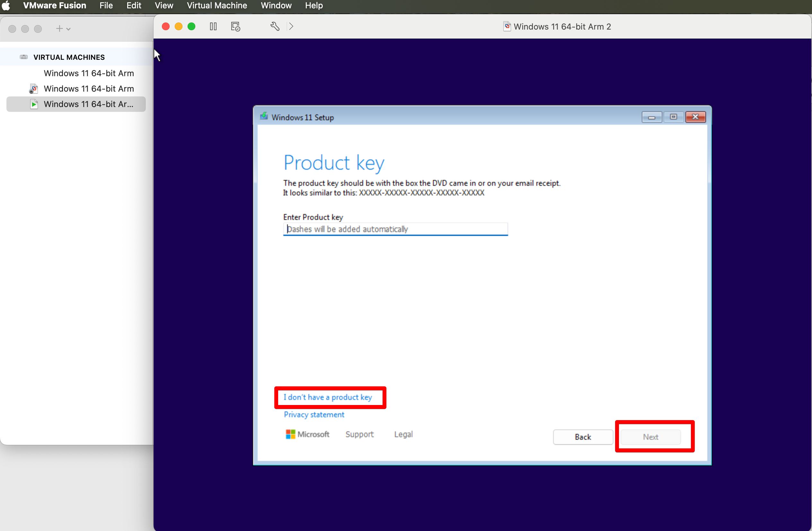Click into the Enter Product key field
Image resolution: width=812 pixels, height=531 pixels.
click(x=395, y=229)
